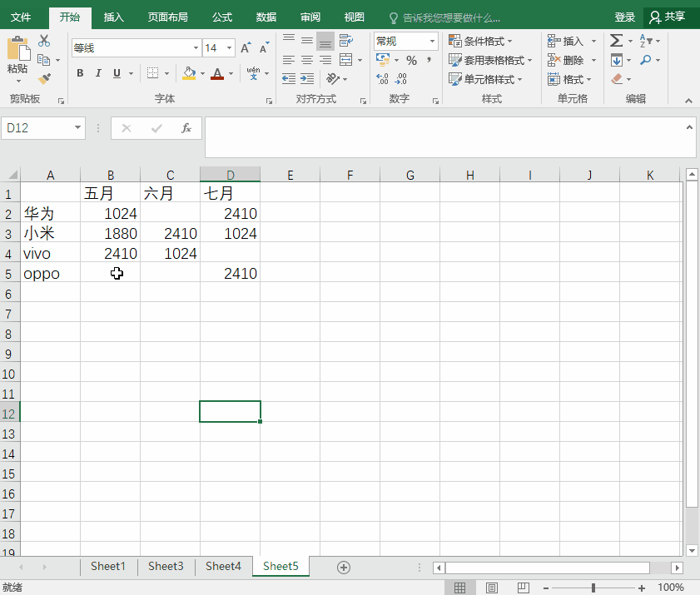Toggle middle vertical alignment
Image resolution: width=700 pixels, height=595 pixels.
(307, 41)
